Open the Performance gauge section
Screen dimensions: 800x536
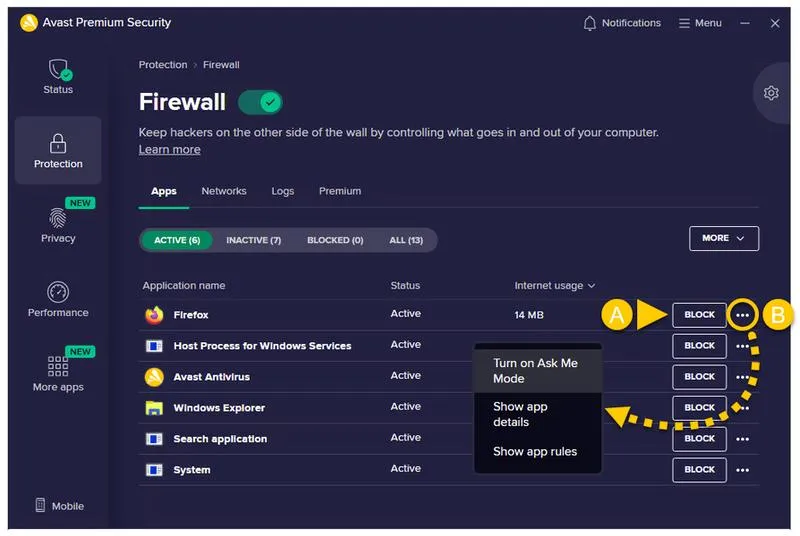[x=58, y=300]
